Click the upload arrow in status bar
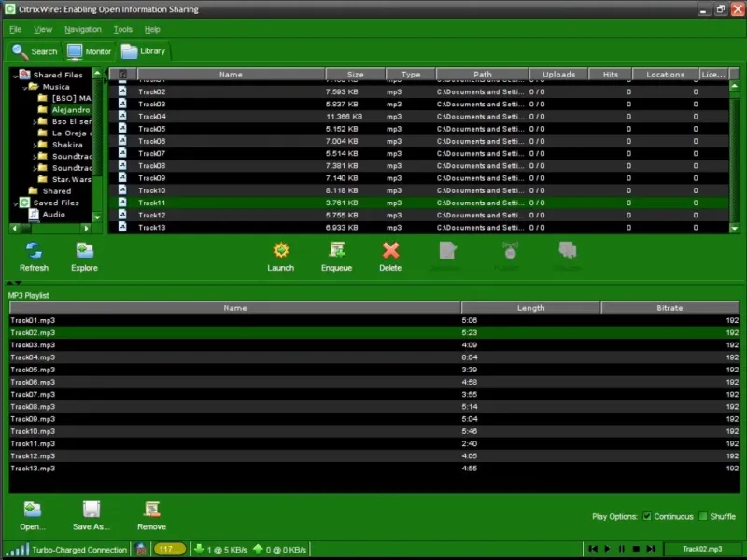Image resolution: width=747 pixels, height=560 pixels. (x=258, y=549)
